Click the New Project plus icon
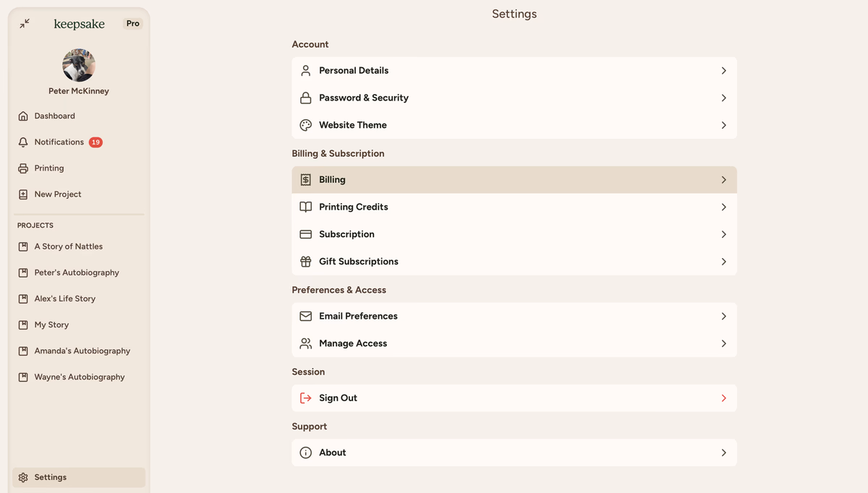Screen dimensions: 868x493 click(x=23, y=194)
